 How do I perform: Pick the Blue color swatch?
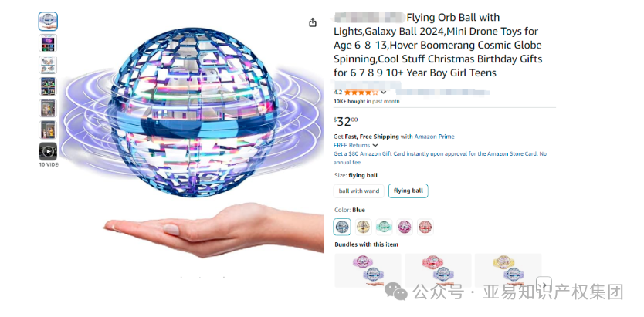point(342,227)
